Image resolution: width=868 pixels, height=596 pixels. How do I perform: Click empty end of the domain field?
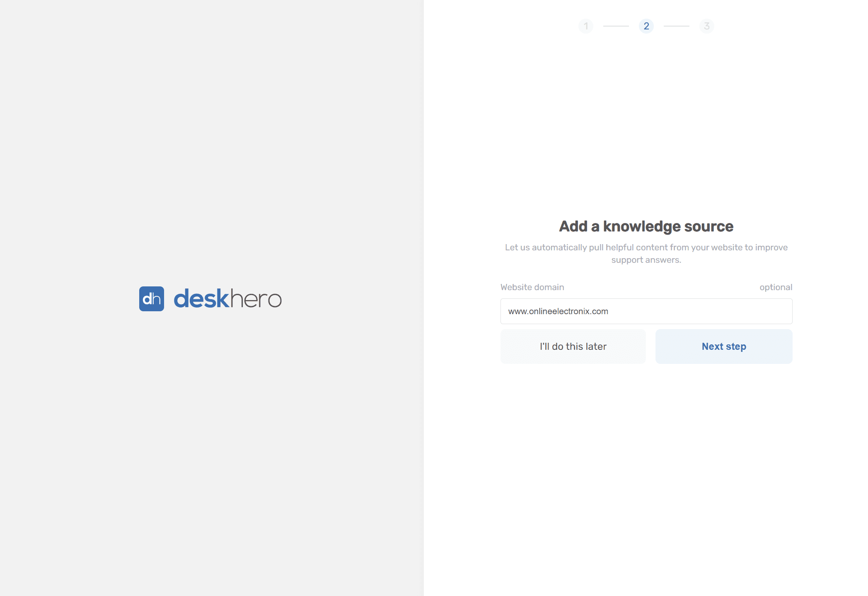(746, 311)
